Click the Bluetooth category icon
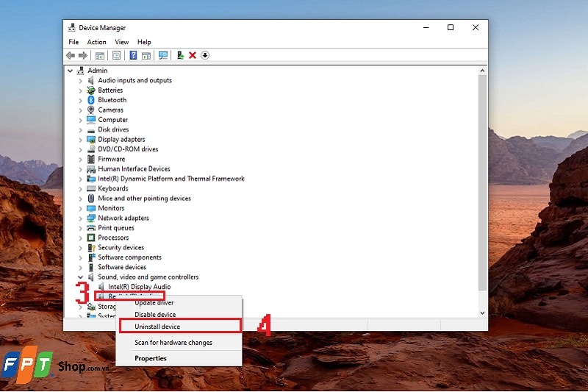Viewport: 588px width, 392px height. 90,100
